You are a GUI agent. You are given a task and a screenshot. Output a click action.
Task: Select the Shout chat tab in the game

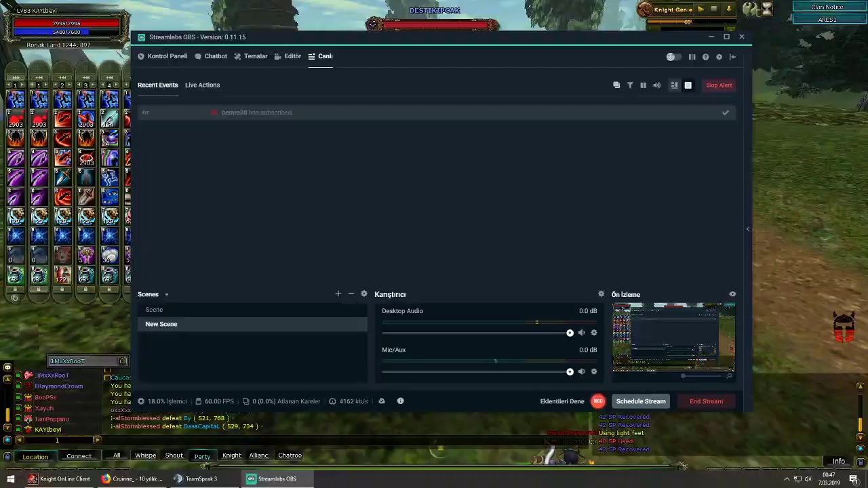[x=174, y=455]
